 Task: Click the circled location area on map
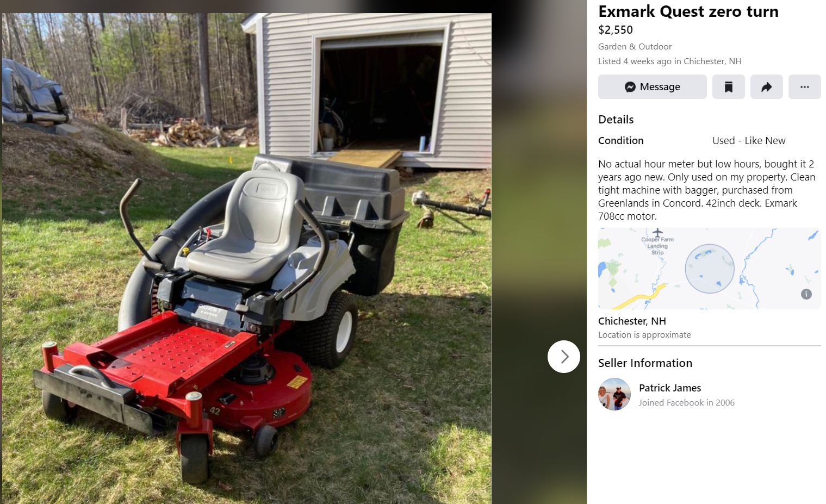click(710, 269)
